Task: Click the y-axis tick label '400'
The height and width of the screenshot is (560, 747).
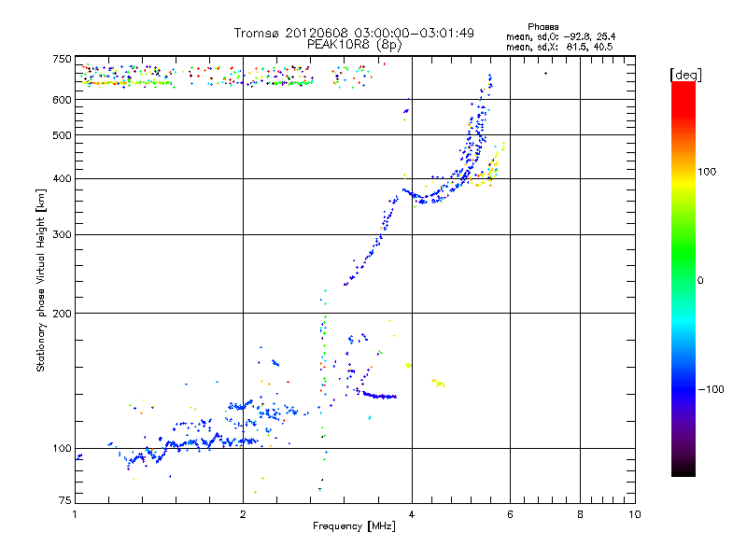Action: point(62,178)
